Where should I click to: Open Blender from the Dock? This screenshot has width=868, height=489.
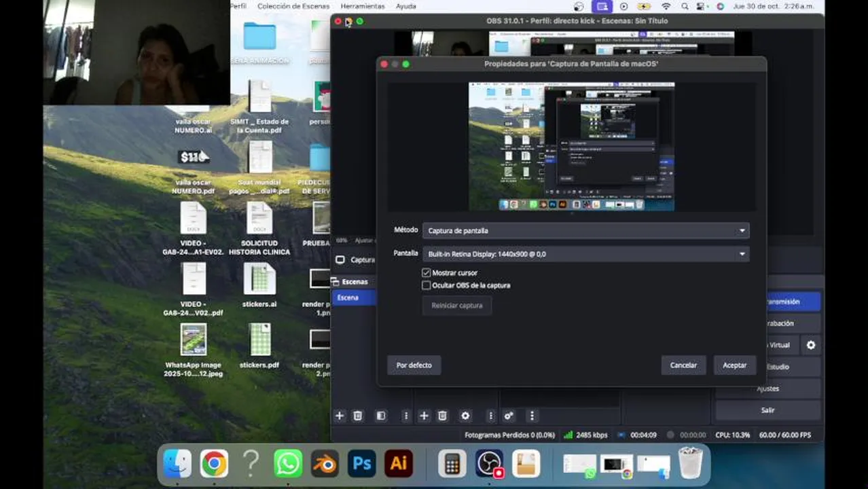tap(325, 464)
